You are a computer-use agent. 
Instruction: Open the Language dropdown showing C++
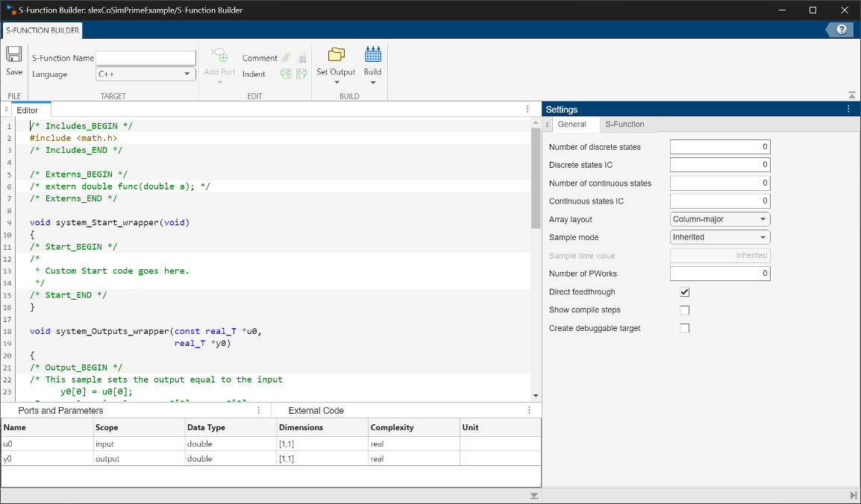click(145, 74)
